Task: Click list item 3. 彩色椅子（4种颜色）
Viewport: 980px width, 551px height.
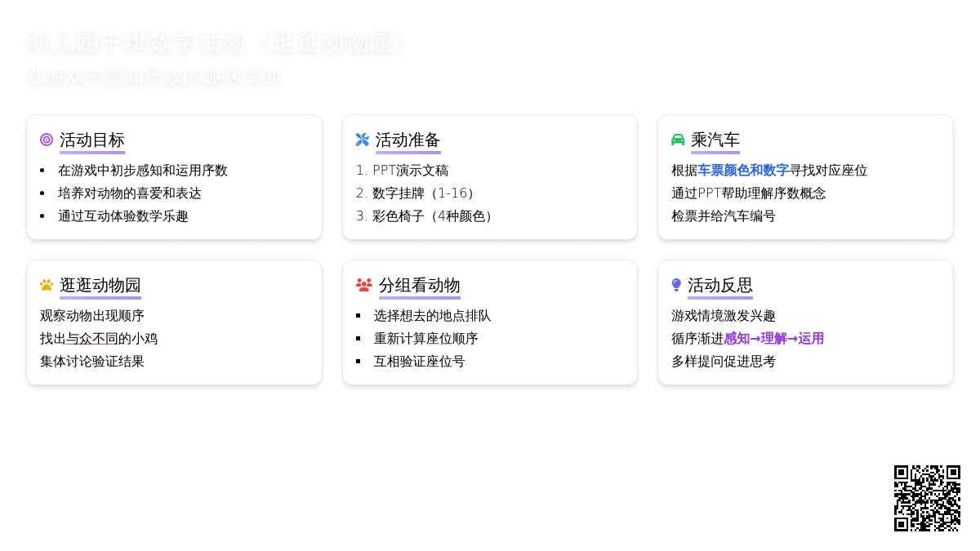Action: [x=427, y=216]
